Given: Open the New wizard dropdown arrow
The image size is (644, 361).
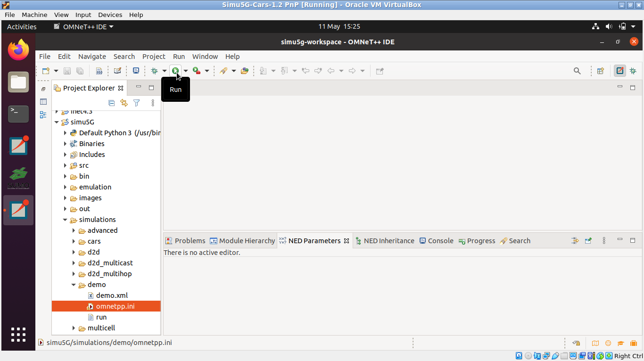Looking at the screenshot, I should pos(56,71).
